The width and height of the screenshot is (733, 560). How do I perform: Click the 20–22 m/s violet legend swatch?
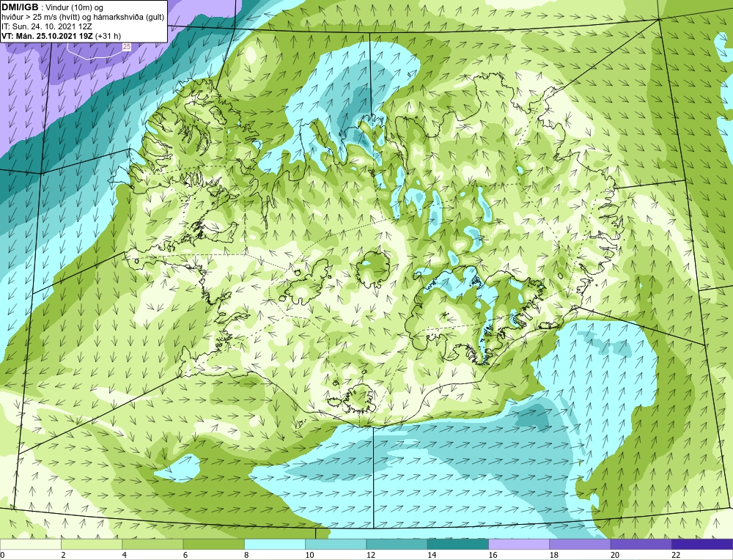(x=641, y=545)
